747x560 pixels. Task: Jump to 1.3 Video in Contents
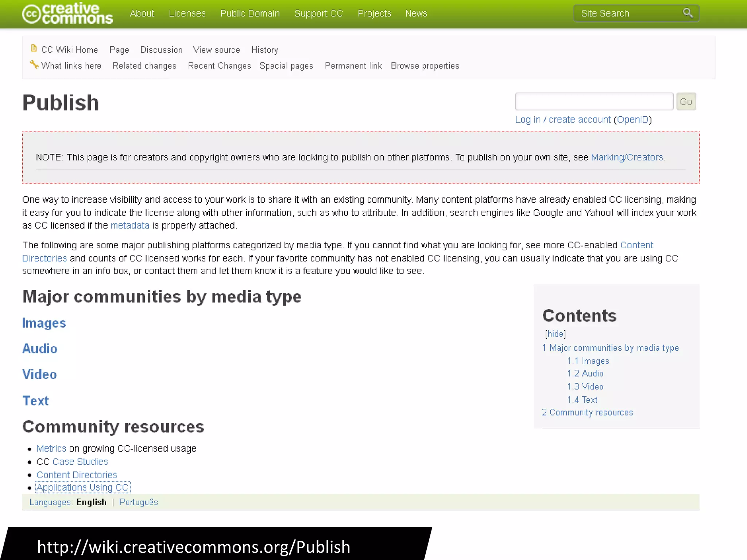click(585, 386)
